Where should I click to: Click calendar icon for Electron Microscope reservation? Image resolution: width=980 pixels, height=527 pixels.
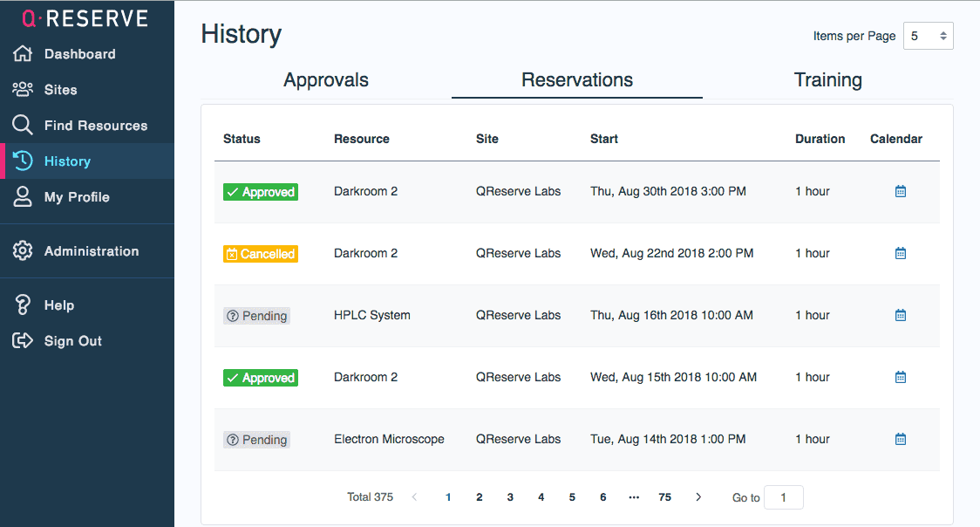coord(901,439)
